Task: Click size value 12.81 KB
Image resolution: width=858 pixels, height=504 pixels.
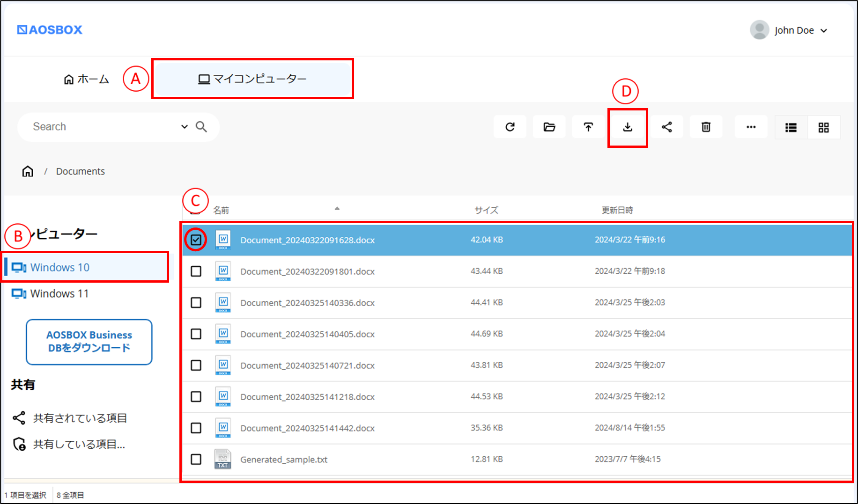Action: (x=487, y=459)
